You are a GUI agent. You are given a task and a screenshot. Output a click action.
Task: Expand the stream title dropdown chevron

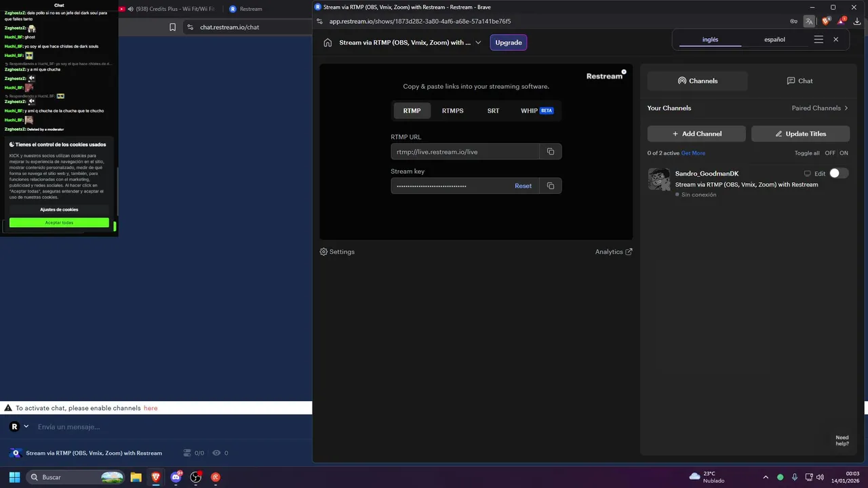(x=478, y=42)
